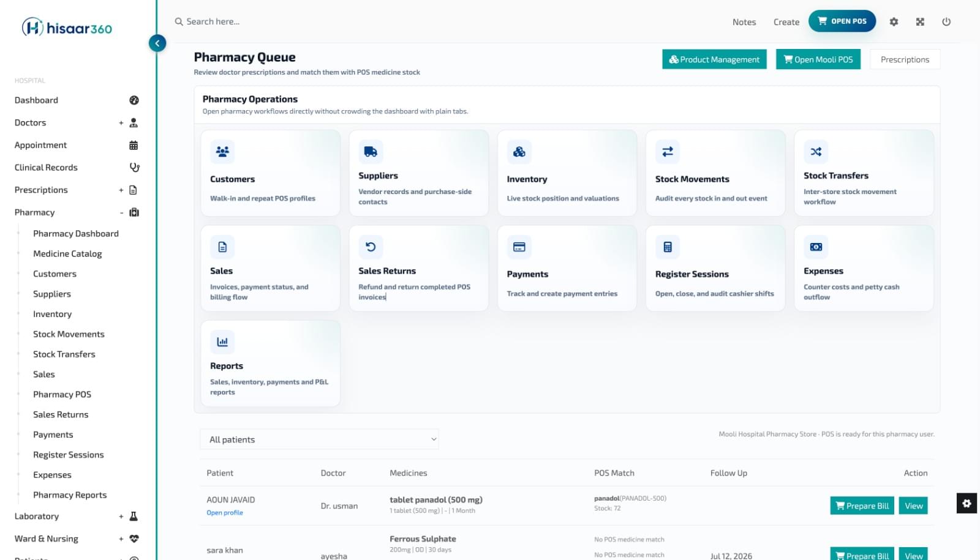Click the Sales Returns undo icon
The image size is (980, 560).
(x=371, y=247)
